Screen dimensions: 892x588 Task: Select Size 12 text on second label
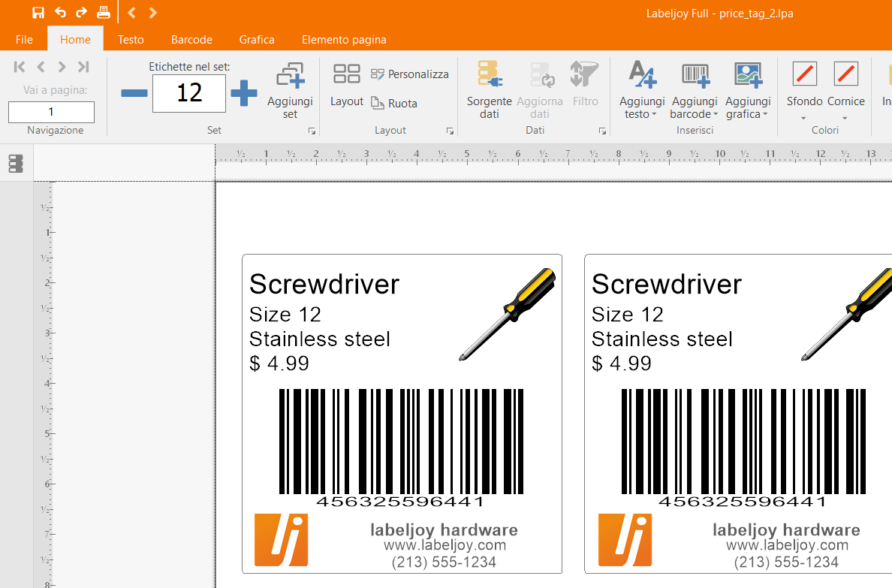(x=628, y=315)
